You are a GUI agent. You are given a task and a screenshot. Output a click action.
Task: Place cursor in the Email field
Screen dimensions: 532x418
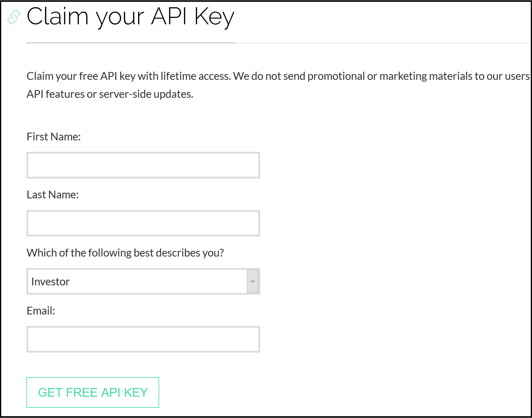point(143,339)
